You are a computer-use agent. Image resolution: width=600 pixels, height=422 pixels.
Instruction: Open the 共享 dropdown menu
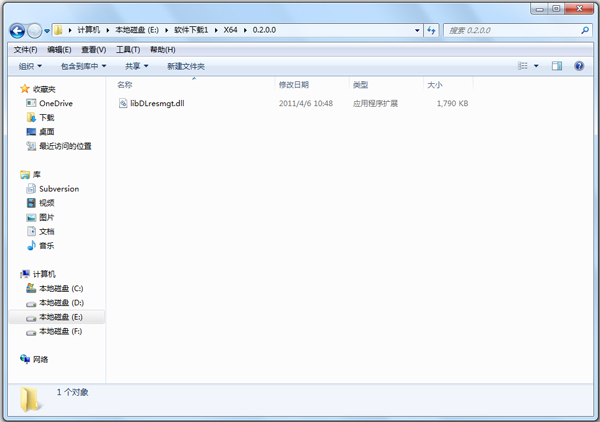(x=137, y=66)
